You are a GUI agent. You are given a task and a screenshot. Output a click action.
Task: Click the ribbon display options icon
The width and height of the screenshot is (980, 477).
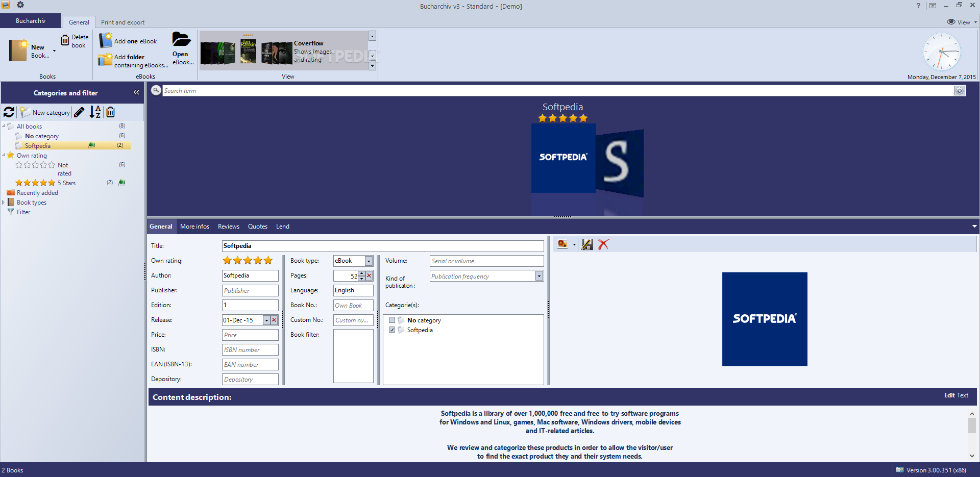933,6
